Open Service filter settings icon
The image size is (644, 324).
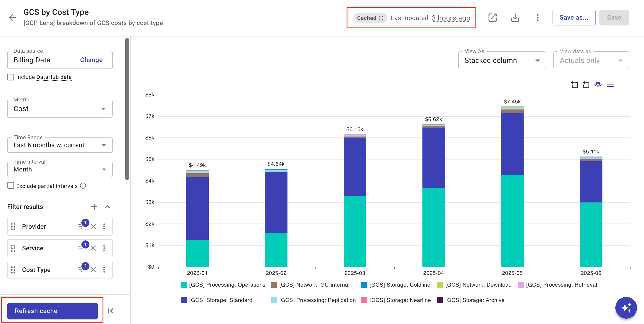pyautogui.click(x=81, y=248)
